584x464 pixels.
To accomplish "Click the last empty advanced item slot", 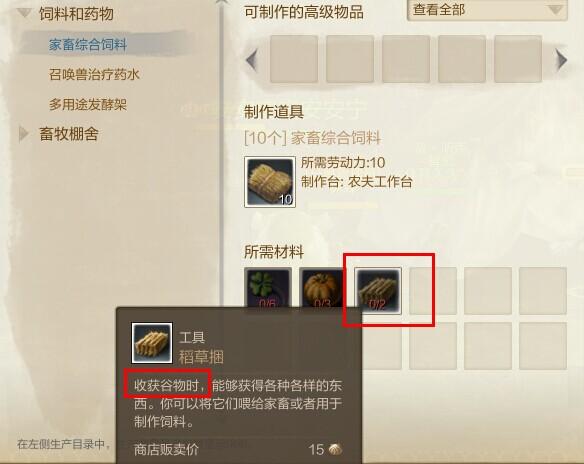I will click(518, 59).
